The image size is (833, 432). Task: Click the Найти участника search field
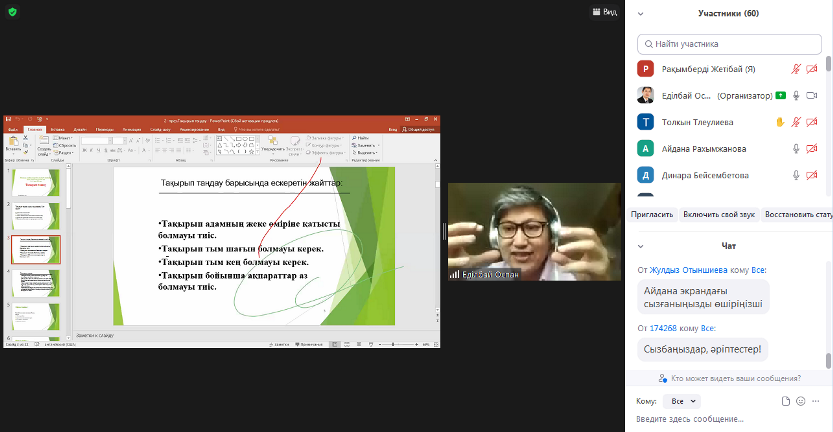tap(730, 44)
